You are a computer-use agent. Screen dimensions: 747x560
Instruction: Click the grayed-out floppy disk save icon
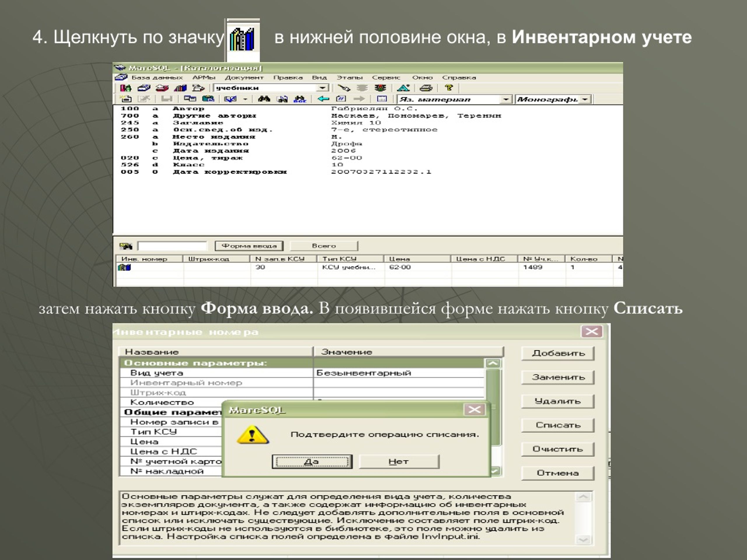167,99
